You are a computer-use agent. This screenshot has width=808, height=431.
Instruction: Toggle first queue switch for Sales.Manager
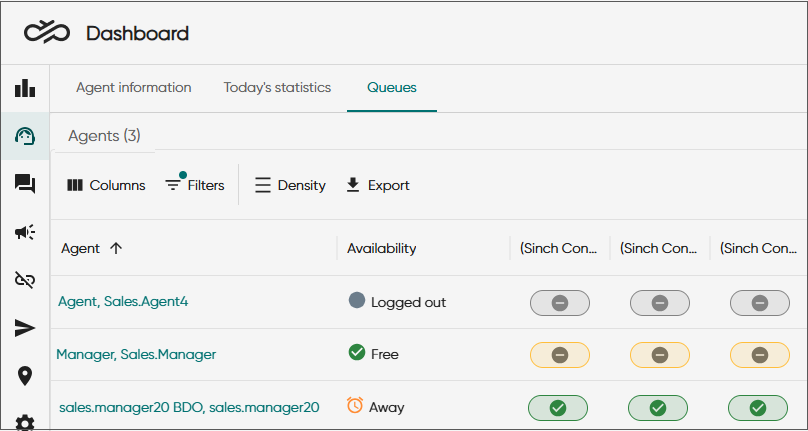click(560, 355)
